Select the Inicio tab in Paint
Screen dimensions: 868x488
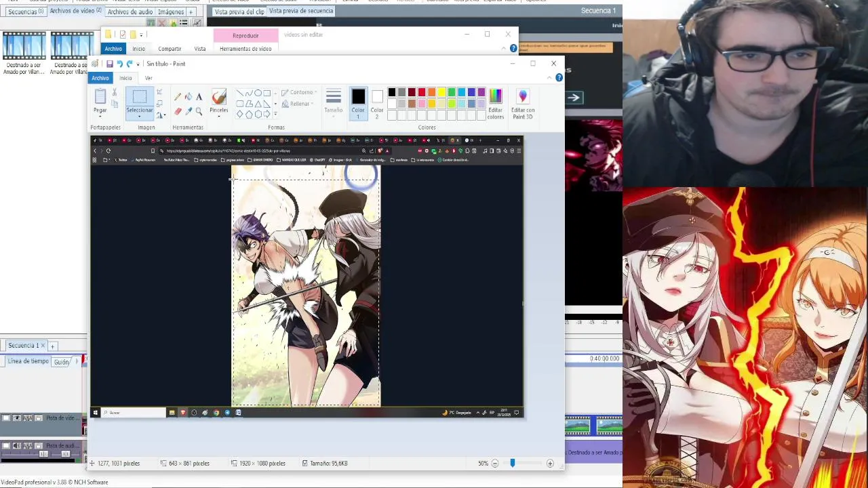point(125,78)
